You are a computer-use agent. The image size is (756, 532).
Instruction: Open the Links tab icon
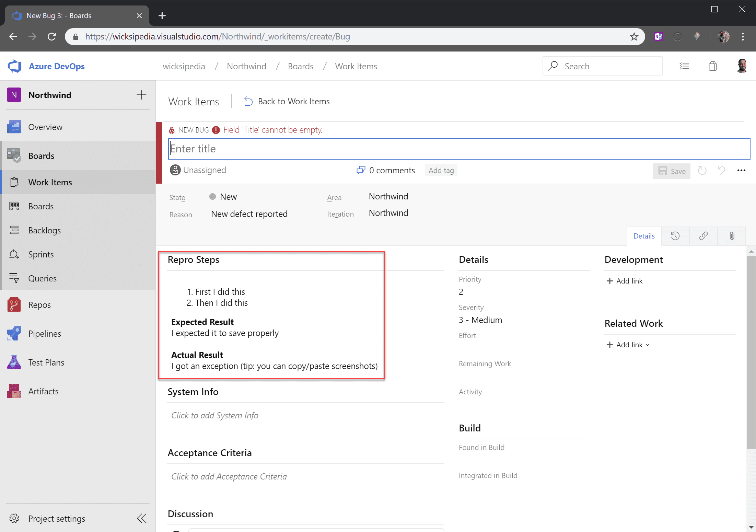703,236
